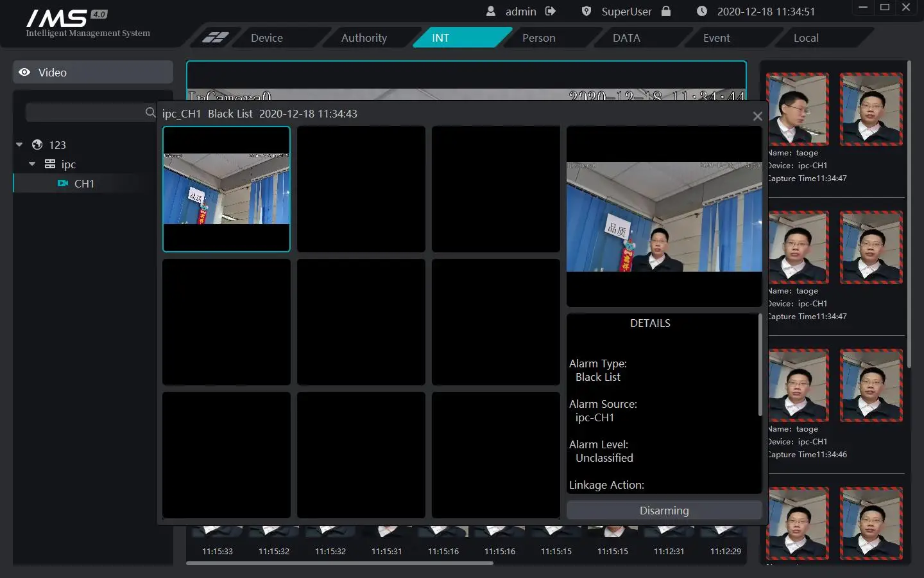Select the 11:15:33 capture thumbnail
The image size is (924, 578).
click(x=217, y=533)
